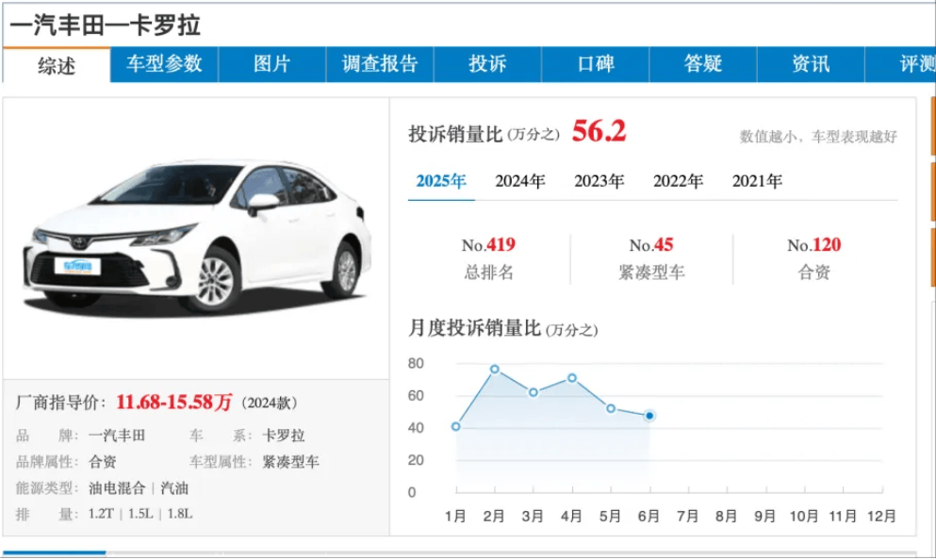Switch to the 车型参数 tab

coord(162,63)
